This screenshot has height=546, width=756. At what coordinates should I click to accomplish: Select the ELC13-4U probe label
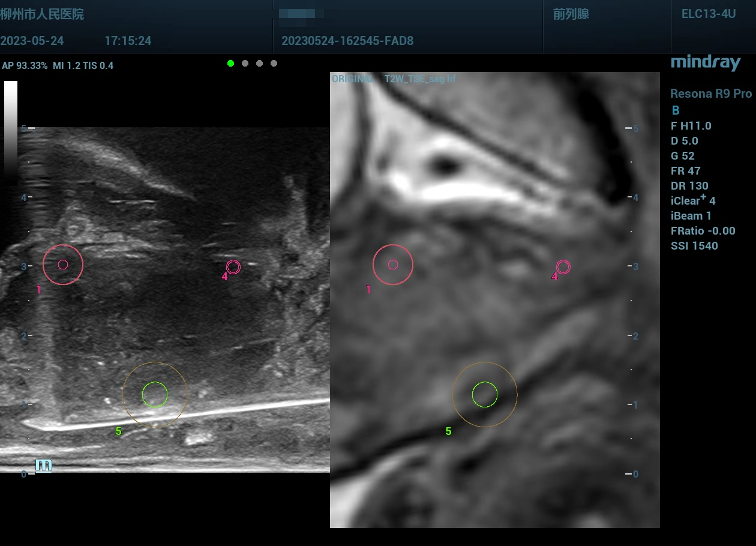point(708,14)
